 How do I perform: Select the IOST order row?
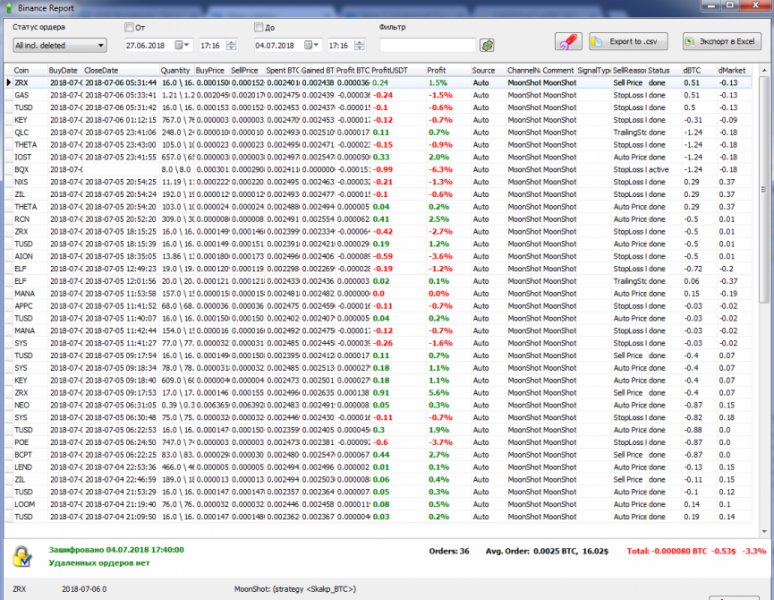pyautogui.click(x=378, y=157)
